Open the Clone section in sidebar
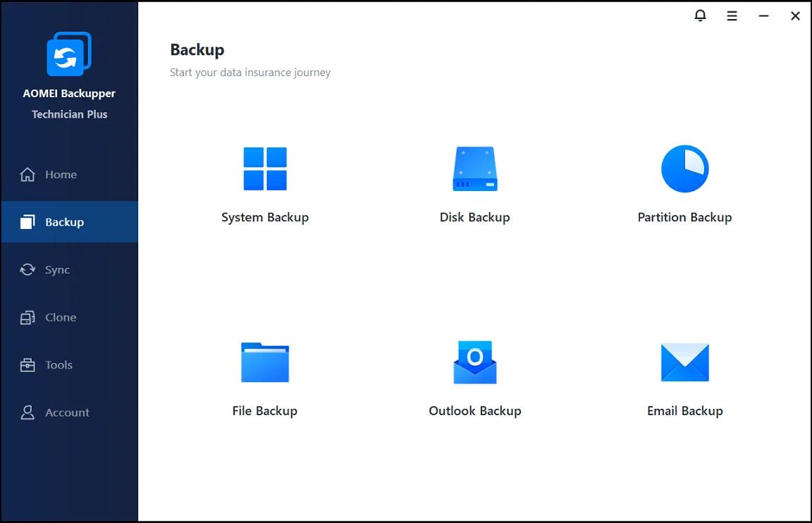The width and height of the screenshot is (812, 523). 60,317
